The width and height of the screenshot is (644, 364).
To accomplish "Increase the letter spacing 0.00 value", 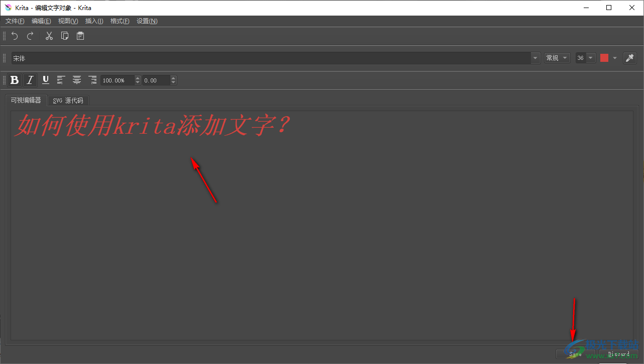I will click(173, 78).
